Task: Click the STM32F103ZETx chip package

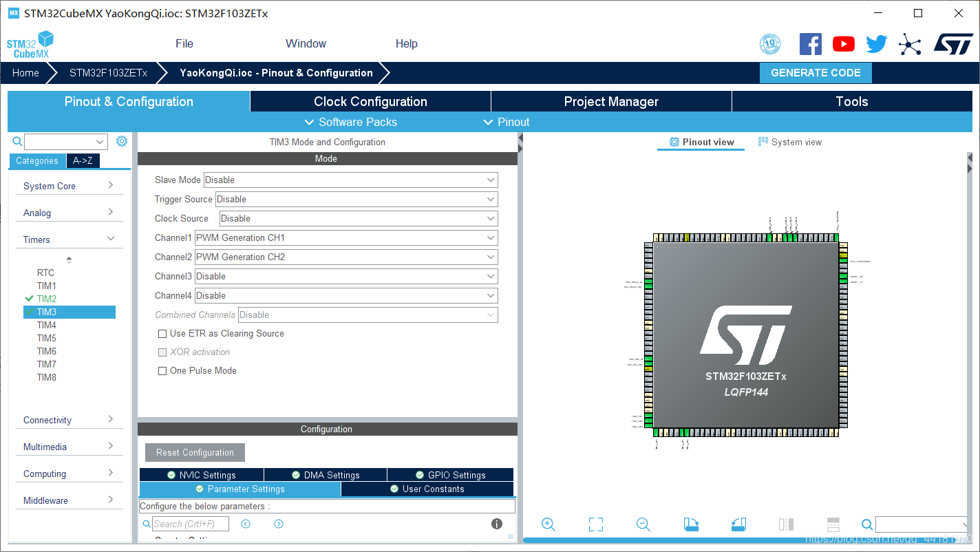Action: click(746, 335)
